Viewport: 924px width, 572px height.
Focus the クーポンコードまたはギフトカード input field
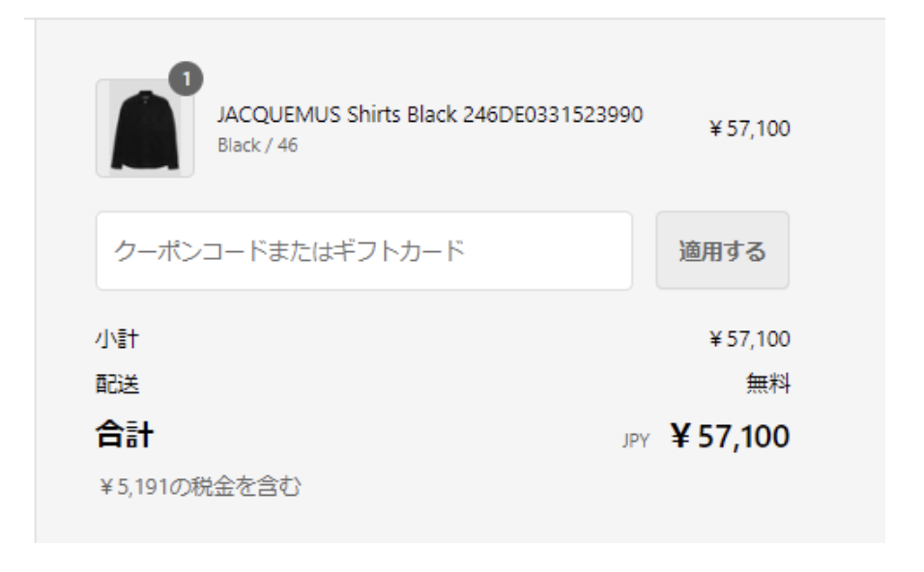tap(363, 251)
